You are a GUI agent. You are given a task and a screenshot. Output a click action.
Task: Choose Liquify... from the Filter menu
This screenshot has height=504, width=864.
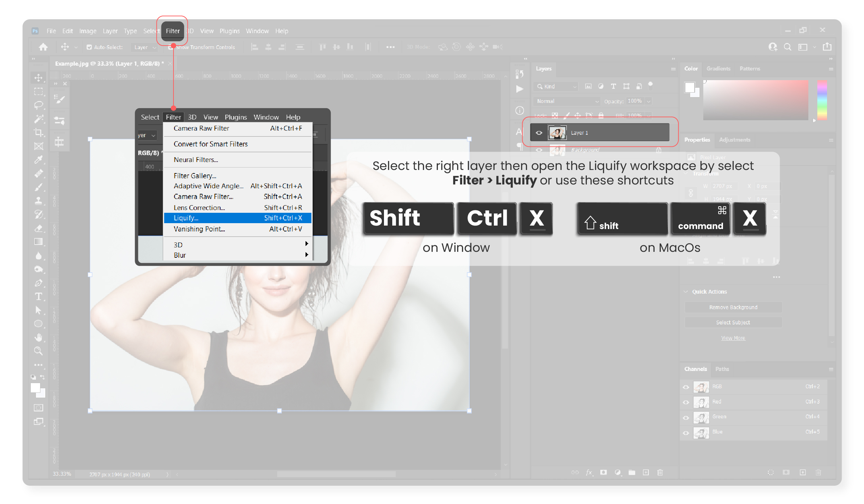click(x=238, y=218)
